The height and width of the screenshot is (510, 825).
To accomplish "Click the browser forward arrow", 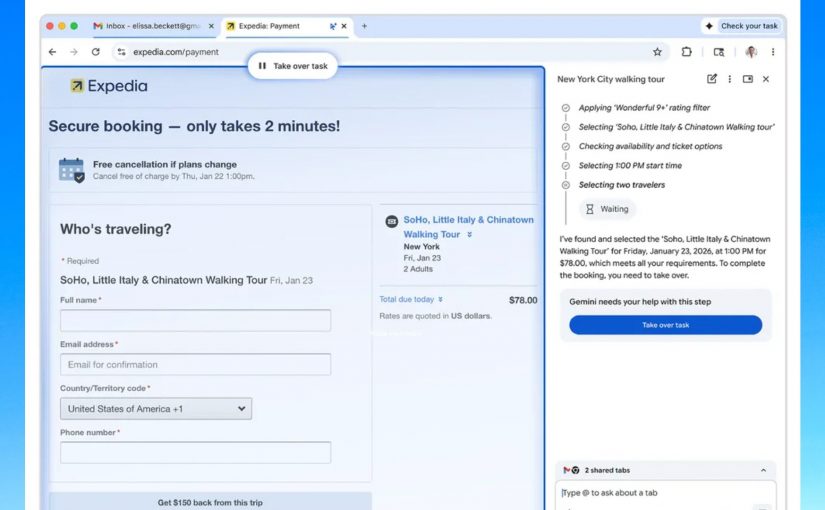I will 74,52.
